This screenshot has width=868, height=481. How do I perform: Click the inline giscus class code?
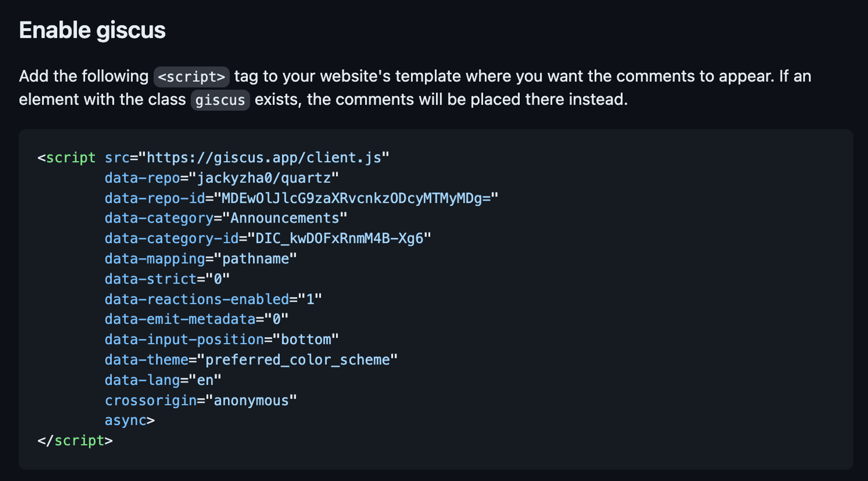[x=220, y=100]
